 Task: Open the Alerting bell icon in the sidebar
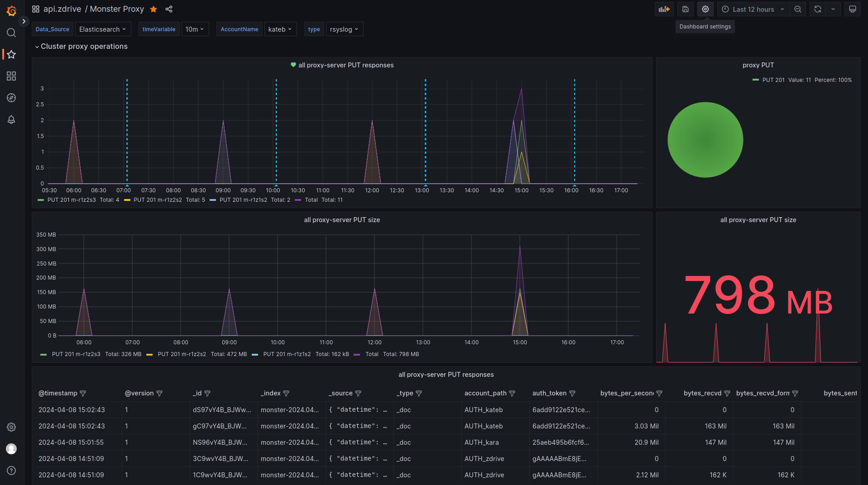11,119
